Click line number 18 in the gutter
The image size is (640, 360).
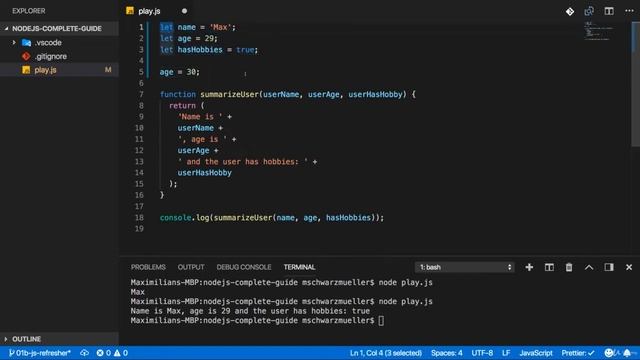[x=139, y=218]
